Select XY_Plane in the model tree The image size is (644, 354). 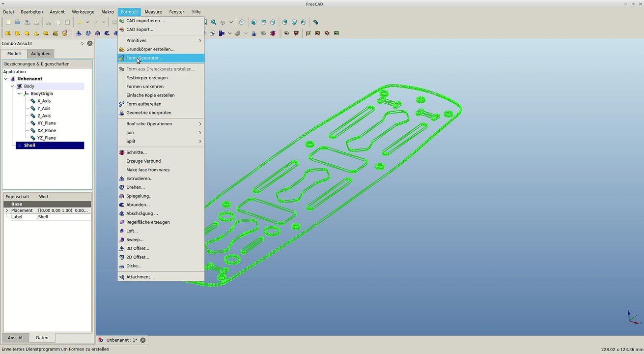47,123
